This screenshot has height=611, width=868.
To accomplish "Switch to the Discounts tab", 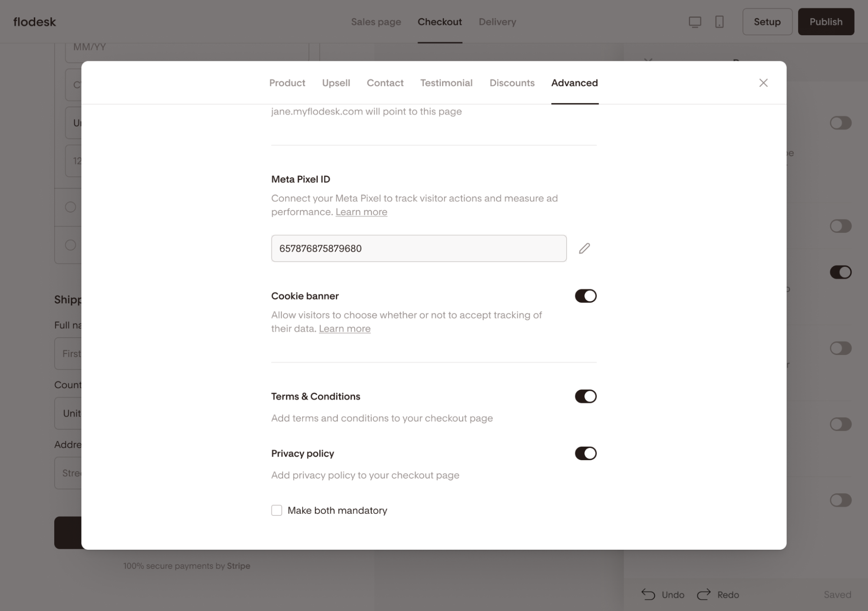I will point(512,83).
